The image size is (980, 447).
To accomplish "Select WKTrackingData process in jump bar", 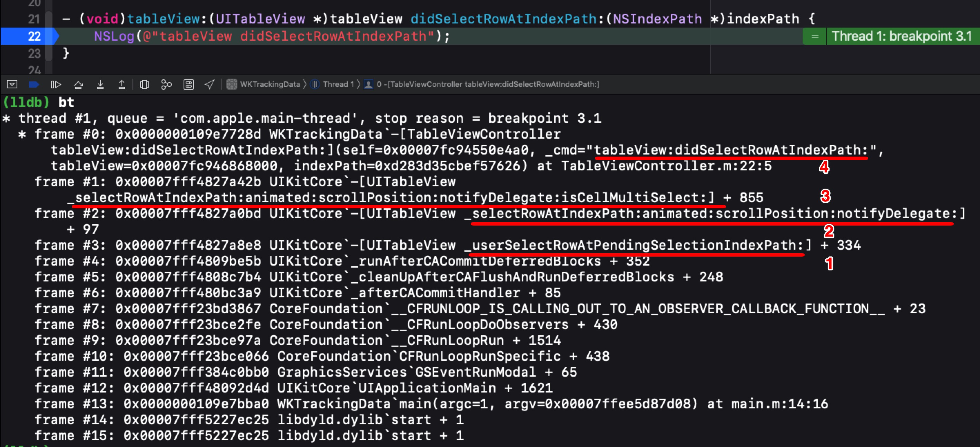I will [263, 85].
